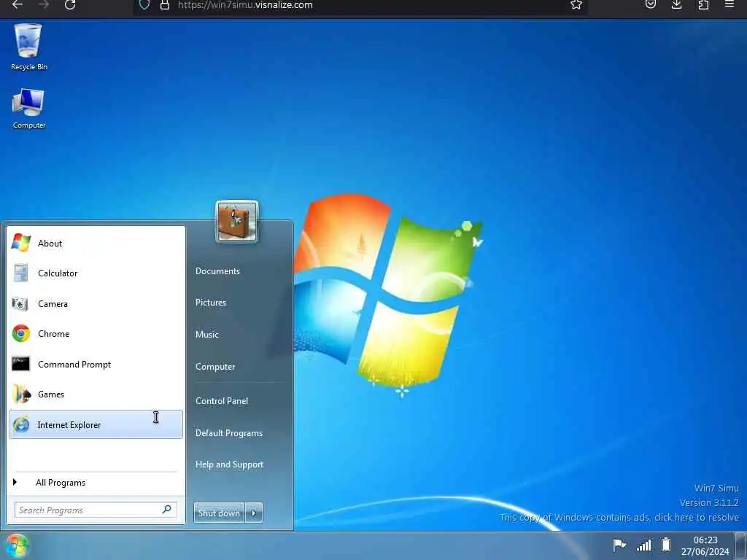This screenshot has width=747, height=560.
Task: Click the ads notice link to resolve
Action: pyautogui.click(x=619, y=517)
